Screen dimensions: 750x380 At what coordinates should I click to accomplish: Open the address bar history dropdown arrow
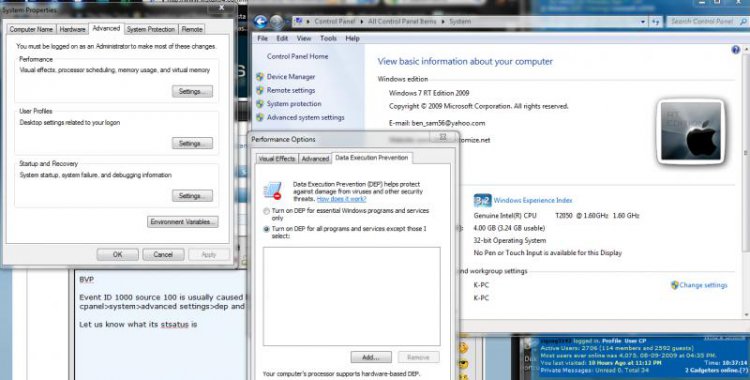tap(643, 22)
